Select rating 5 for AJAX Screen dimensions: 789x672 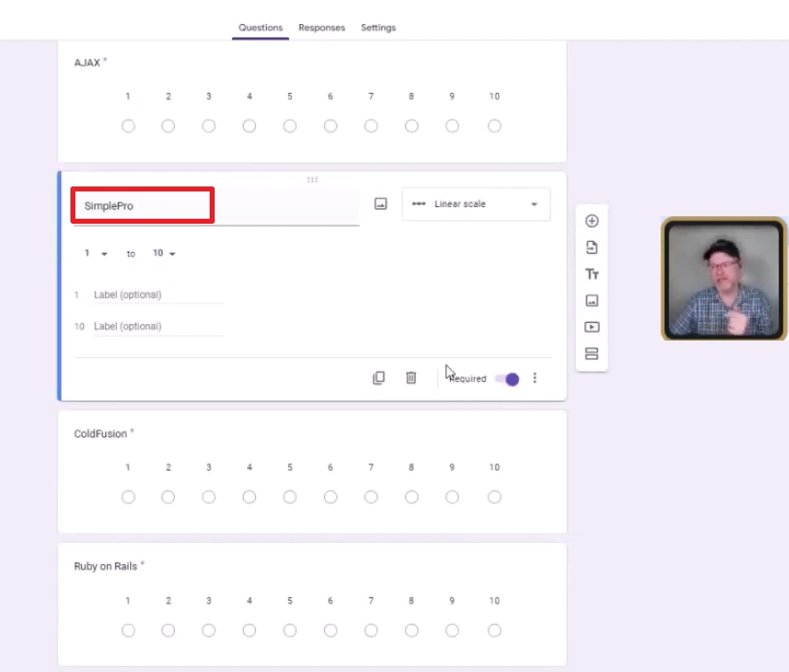(290, 126)
